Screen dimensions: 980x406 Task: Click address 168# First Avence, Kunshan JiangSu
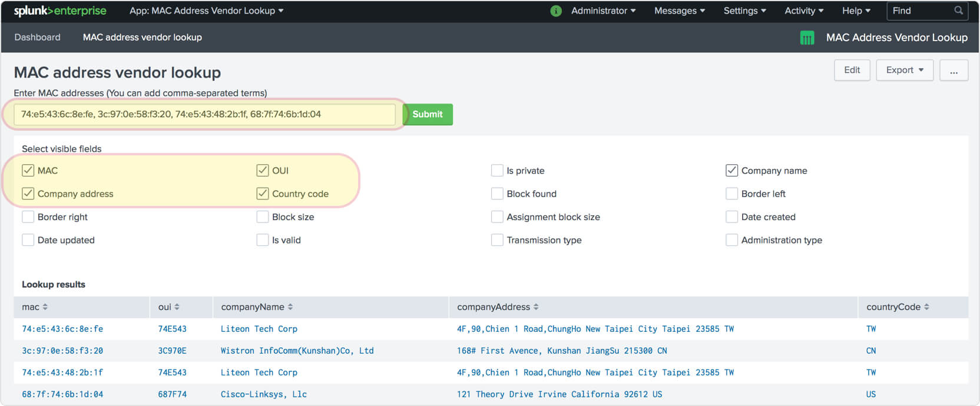tap(562, 351)
